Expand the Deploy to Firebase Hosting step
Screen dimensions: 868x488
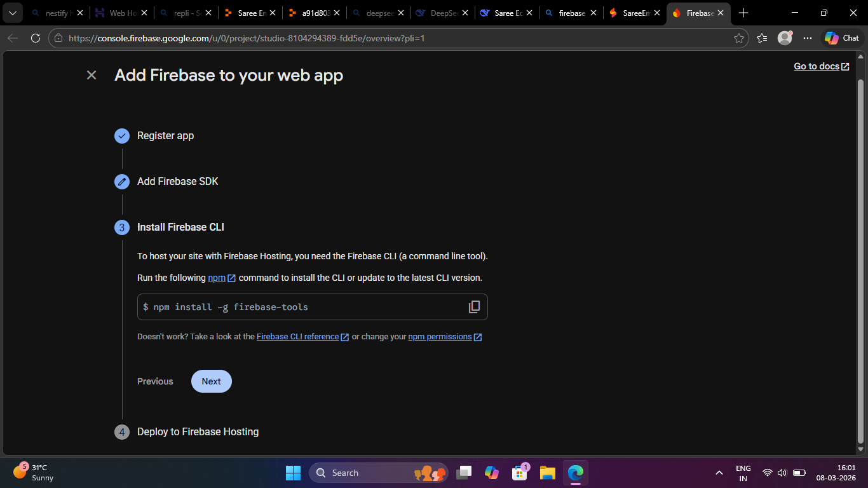198,432
